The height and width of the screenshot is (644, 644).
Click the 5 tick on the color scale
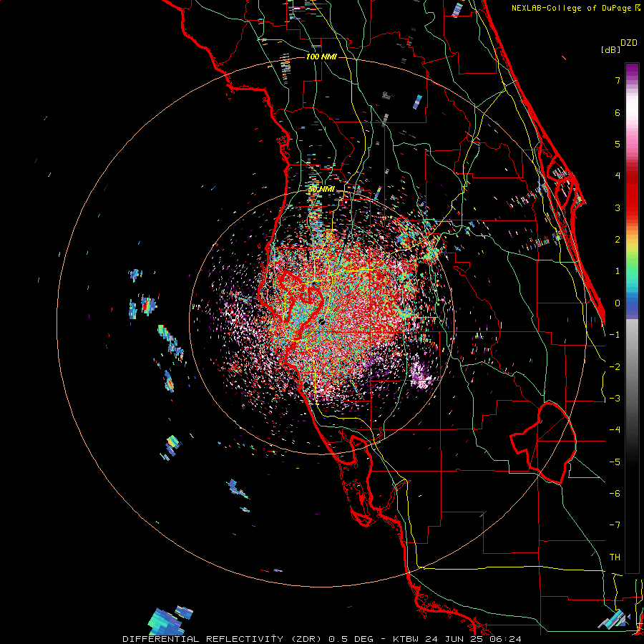click(618, 144)
